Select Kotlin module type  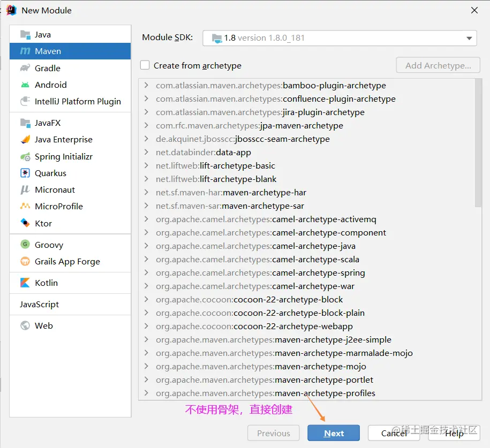click(70, 283)
